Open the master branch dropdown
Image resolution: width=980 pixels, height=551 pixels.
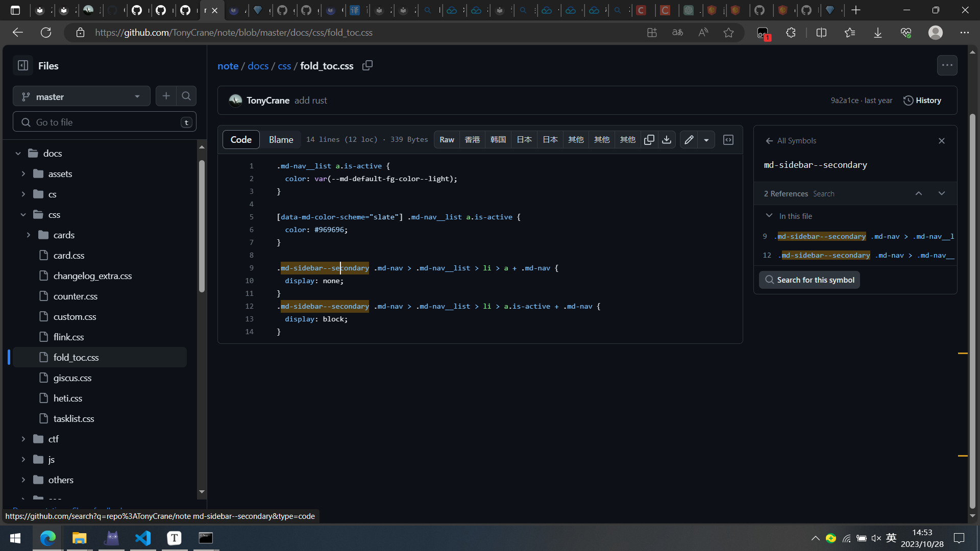point(82,96)
